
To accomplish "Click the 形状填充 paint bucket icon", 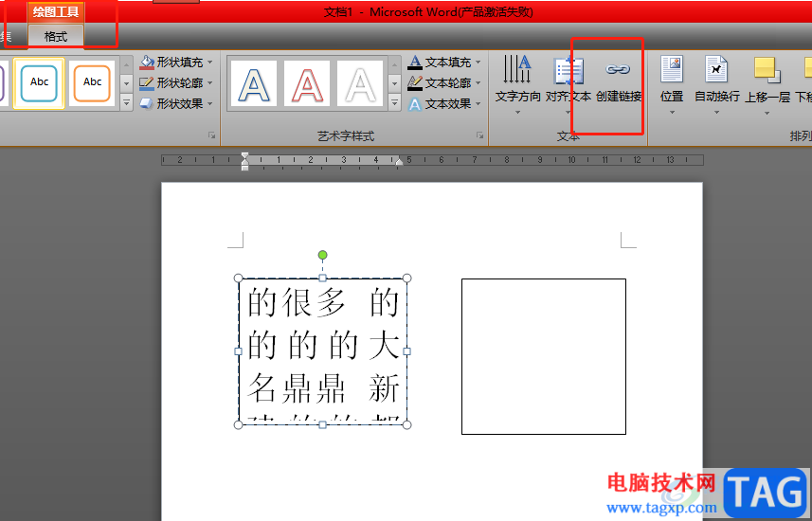I will 147,63.
